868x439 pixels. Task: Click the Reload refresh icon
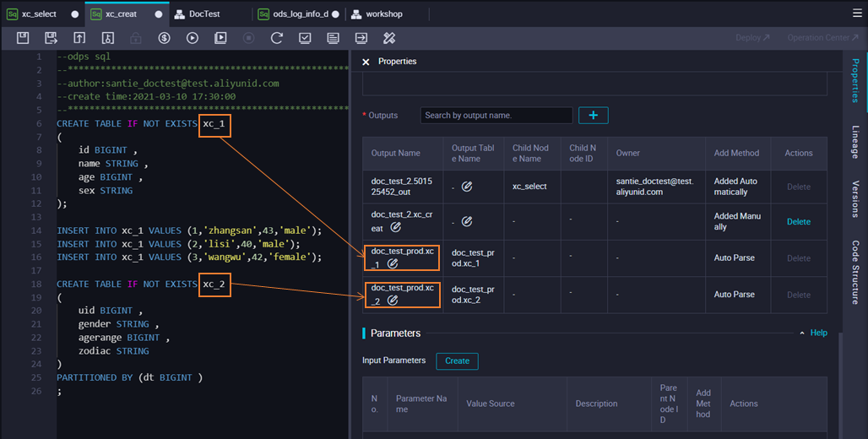[x=277, y=38]
